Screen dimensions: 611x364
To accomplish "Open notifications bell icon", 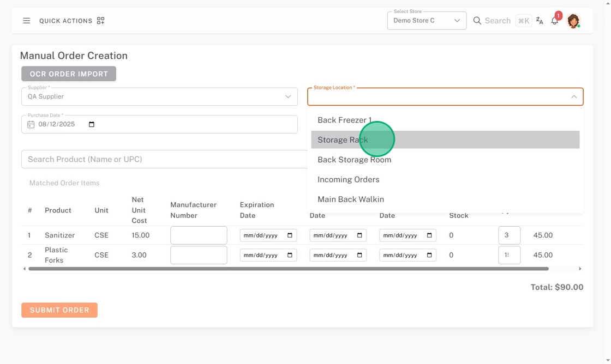I will pos(554,21).
